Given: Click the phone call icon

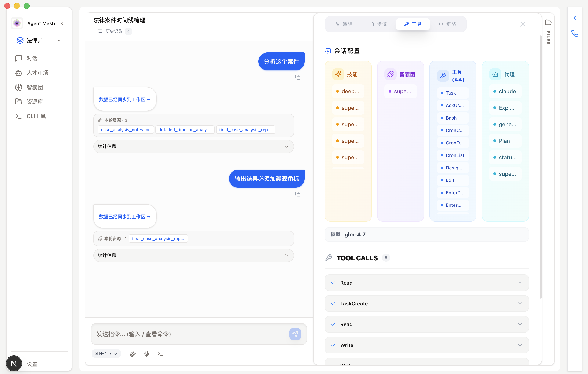Looking at the screenshot, I should (x=575, y=33).
